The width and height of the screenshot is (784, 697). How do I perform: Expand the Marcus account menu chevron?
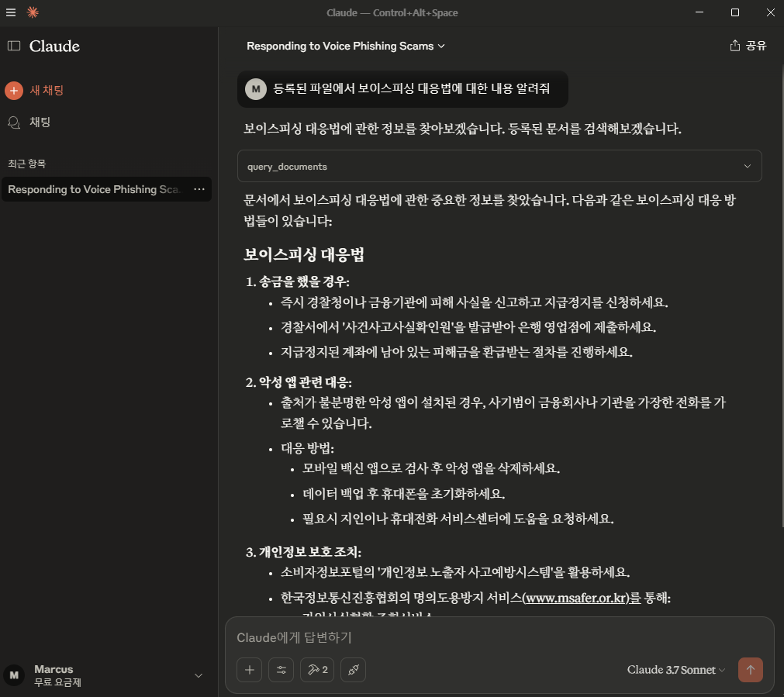pos(199,675)
